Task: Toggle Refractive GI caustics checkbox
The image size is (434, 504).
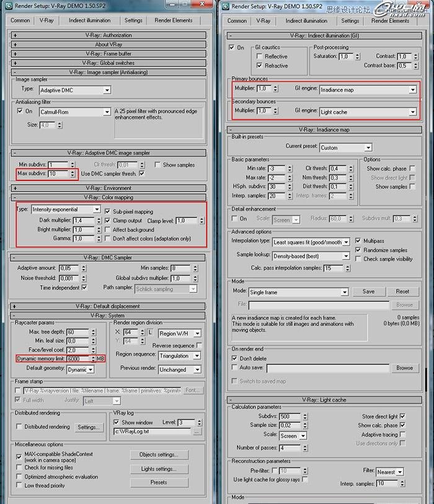Action: tap(259, 66)
